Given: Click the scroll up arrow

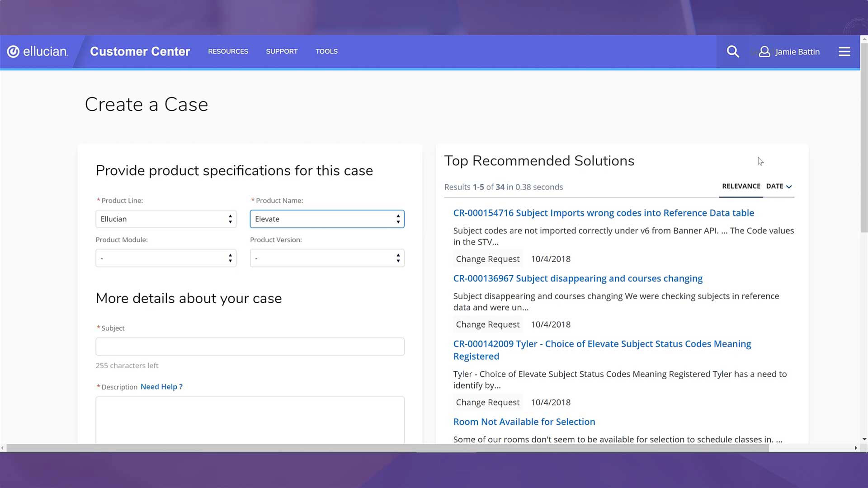Looking at the screenshot, I should pyautogui.click(x=864, y=39).
